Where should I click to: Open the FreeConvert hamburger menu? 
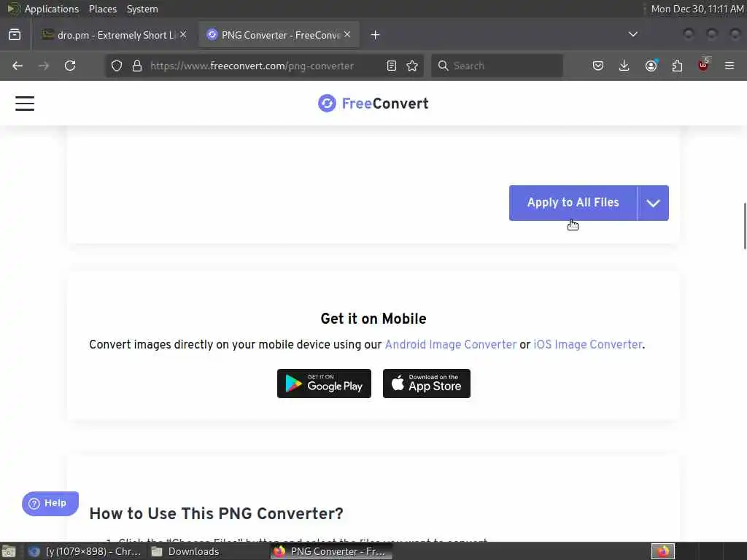tap(25, 104)
